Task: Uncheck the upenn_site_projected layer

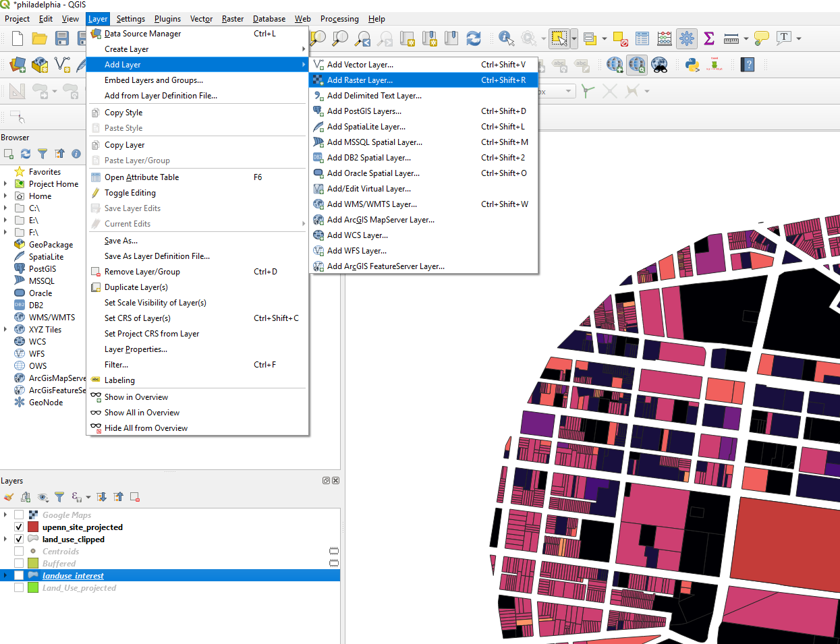Action: (19, 527)
